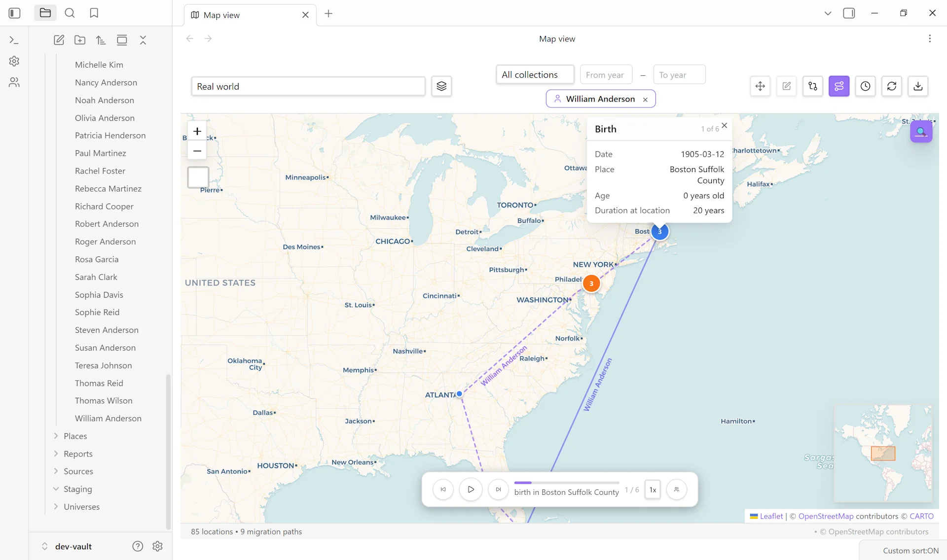Open vault settings gear icon
The height and width of the screenshot is (560, 947).
point(157,546)
